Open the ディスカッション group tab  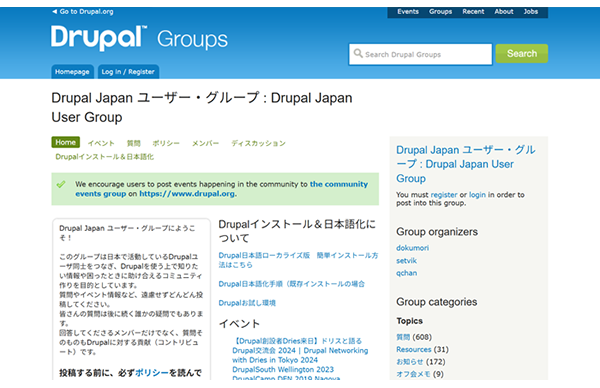258,143
